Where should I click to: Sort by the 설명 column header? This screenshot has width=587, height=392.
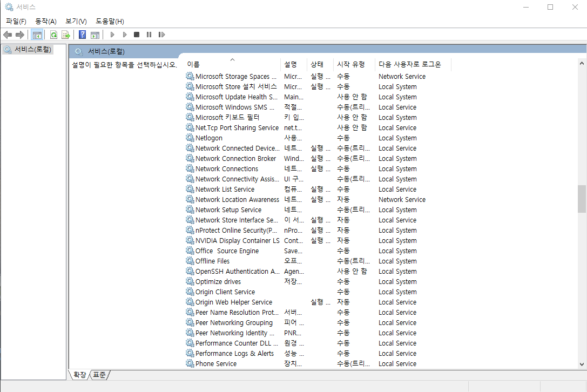pos(294,64)
